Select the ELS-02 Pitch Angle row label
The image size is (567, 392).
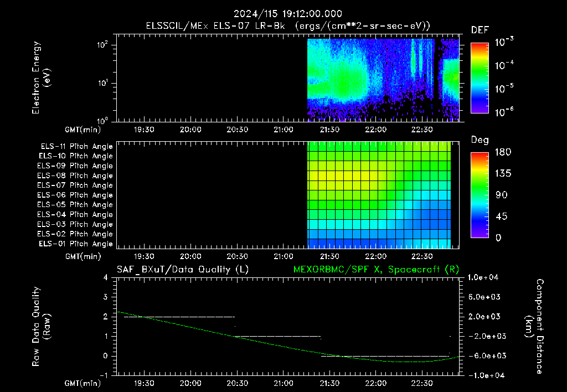pos(75,234)
